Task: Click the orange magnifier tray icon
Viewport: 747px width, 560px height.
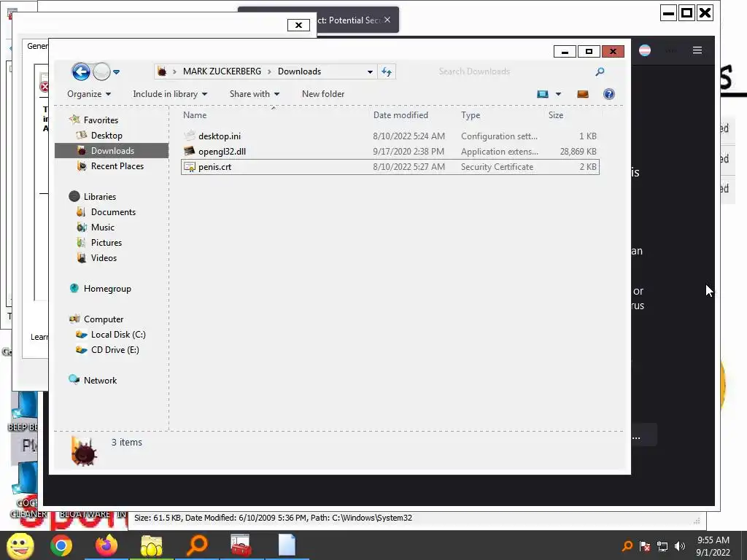Action: coord(627,546)
